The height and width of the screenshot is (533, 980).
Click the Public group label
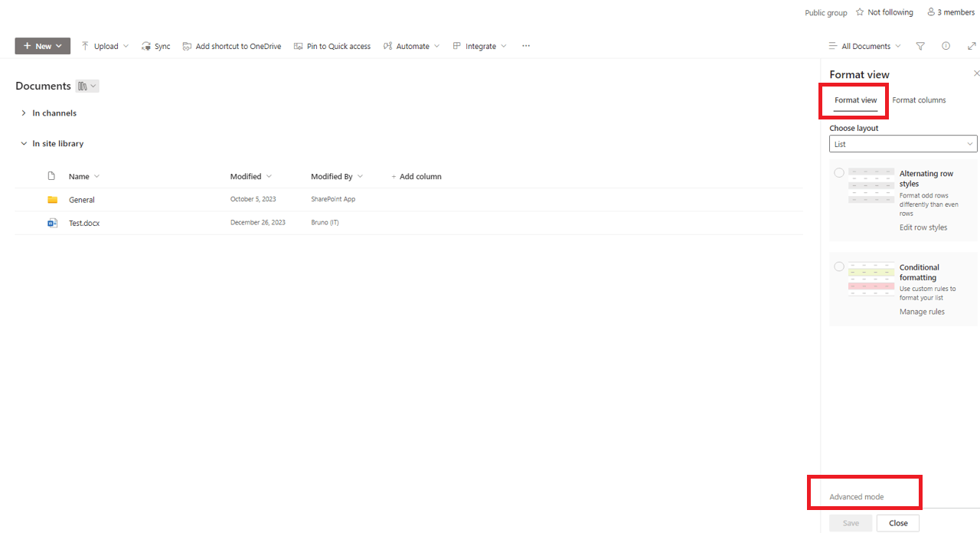click(826, 12)
